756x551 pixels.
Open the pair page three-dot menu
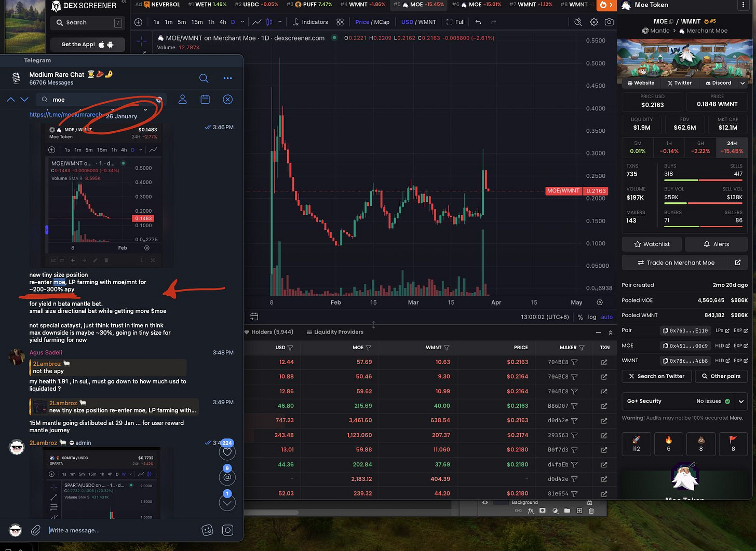pyautogui.click(x=744, y=5)
